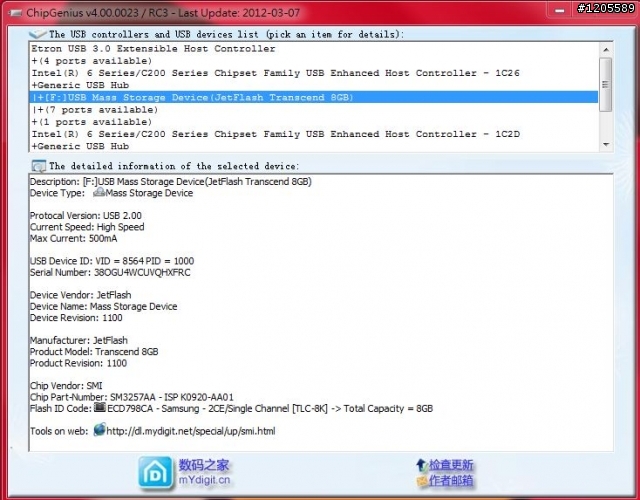Open the mYdigit.cn link text
The height and width of the screenshot is (500, 640).
[x=204, y=480]
